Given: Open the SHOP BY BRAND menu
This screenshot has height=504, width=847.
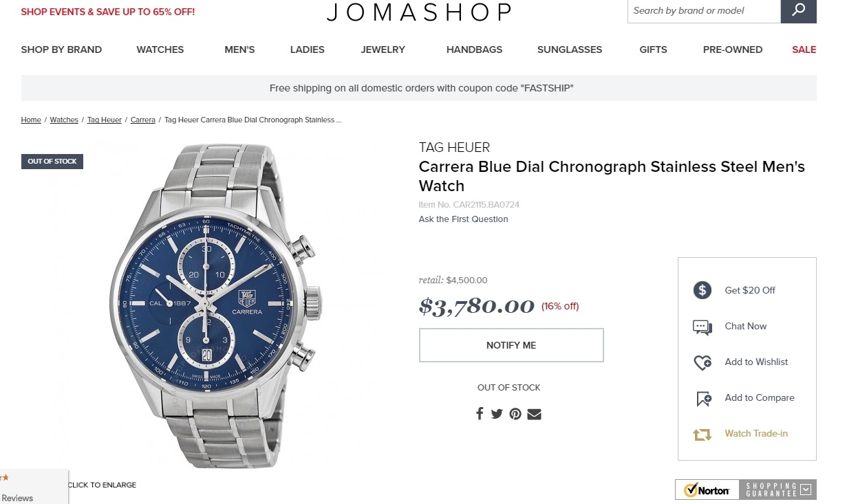Looking at the screenshot, I should coord(61,50).
